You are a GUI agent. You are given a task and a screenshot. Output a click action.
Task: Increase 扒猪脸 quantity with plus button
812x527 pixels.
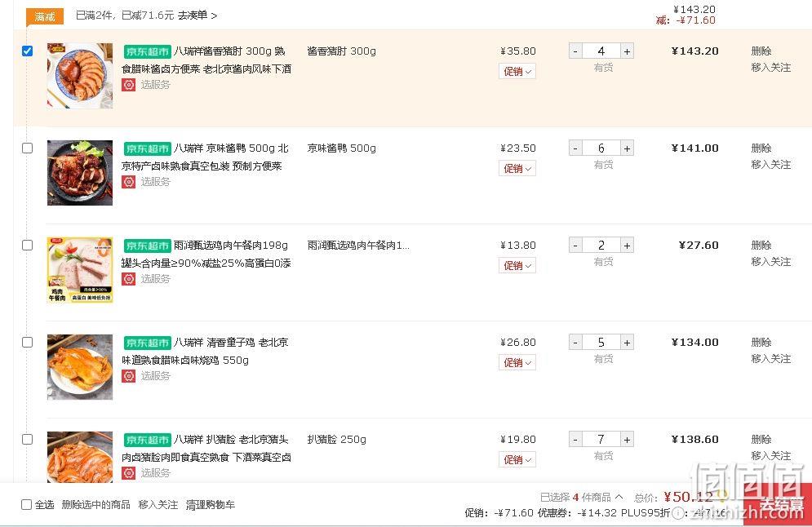click(627, 439)
